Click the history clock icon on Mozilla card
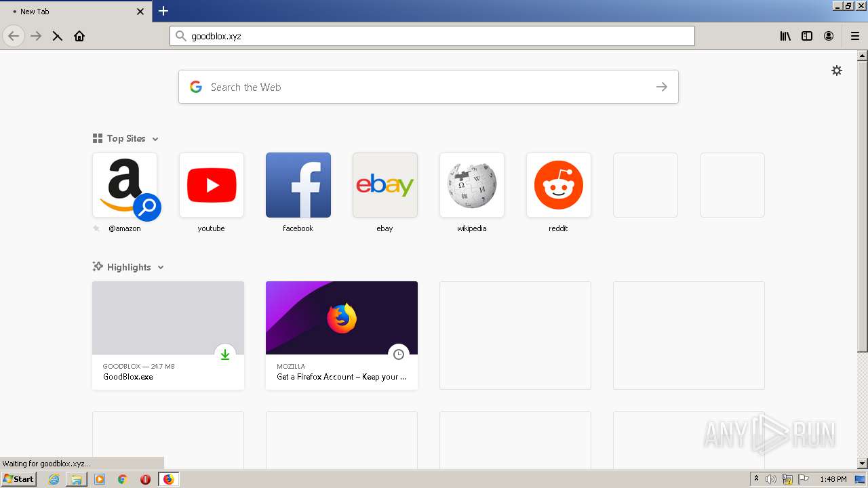 pos(399,354)
